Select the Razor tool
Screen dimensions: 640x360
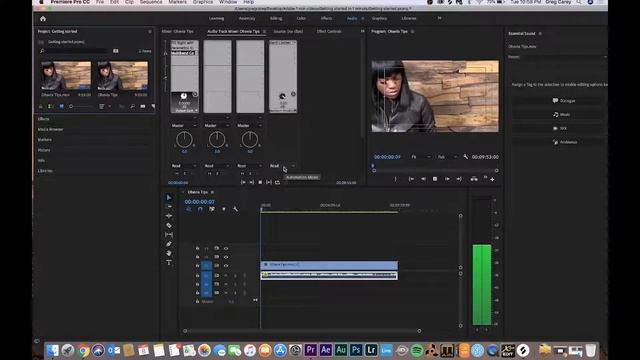tap(169, 225)
